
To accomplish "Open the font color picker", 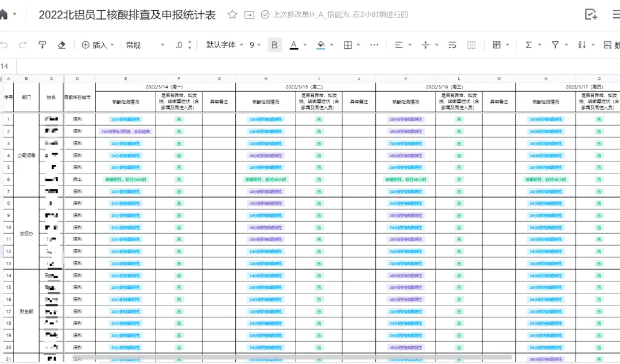I will point(297,45).
